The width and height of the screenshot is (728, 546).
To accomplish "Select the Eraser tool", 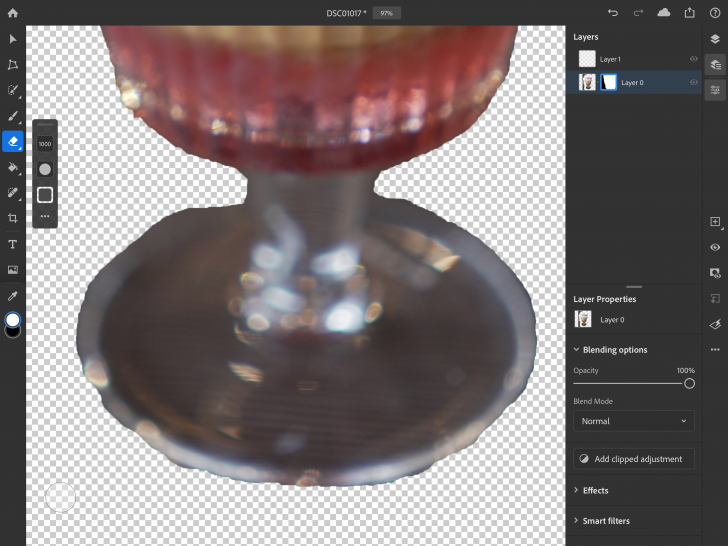I will pyautogui.click(x=13, y=141).
